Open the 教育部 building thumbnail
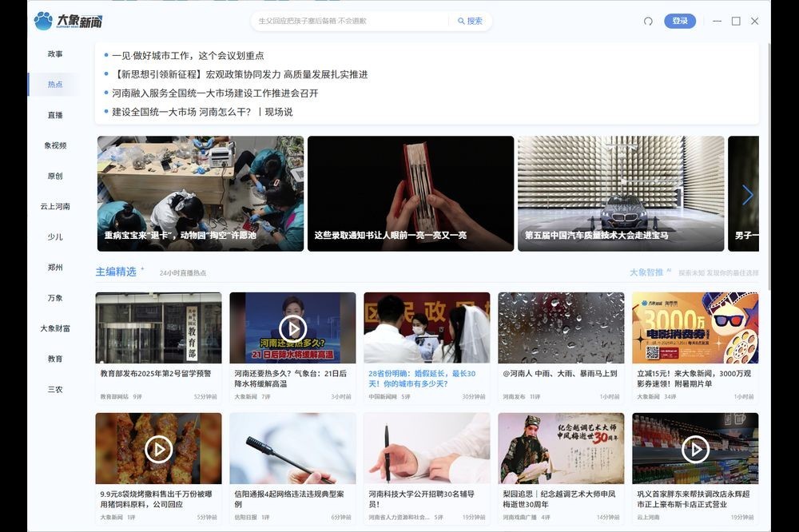 [x=158, y=328]
